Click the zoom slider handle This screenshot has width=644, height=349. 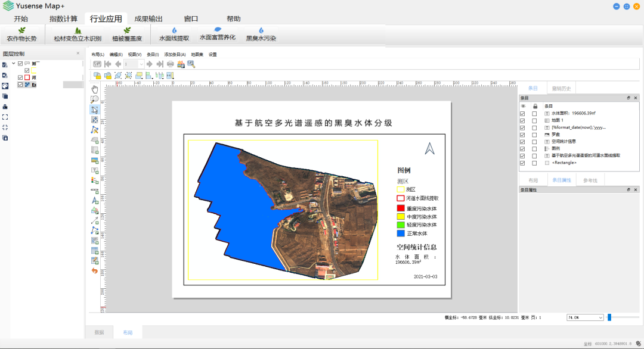point(609,318)
